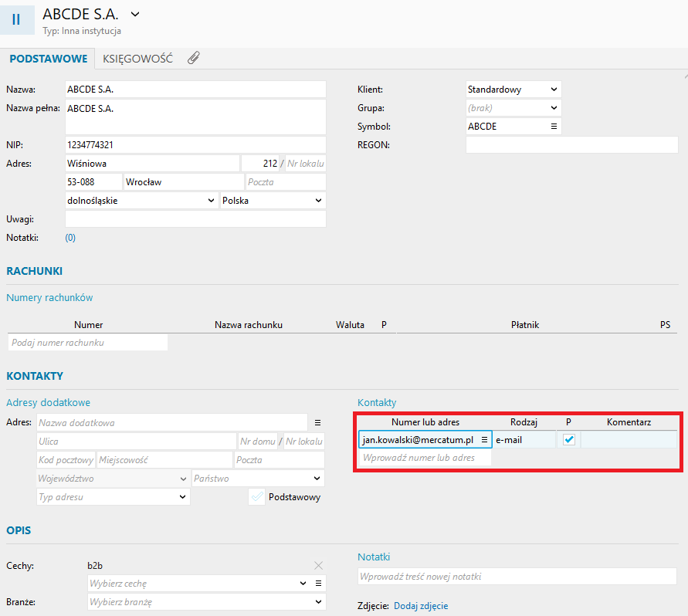Click the REGON input field
The height and width of the screenshot is (616, 688).
pos(571,145)
